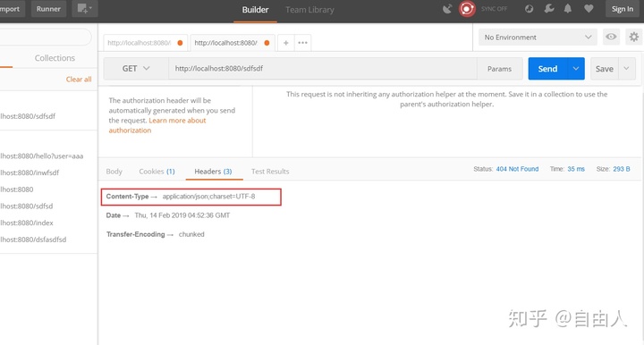Open history item lhost:8080/inwfsdf
Image resolution: width=644 pixels, height=345 pixels.
point(30,172)
